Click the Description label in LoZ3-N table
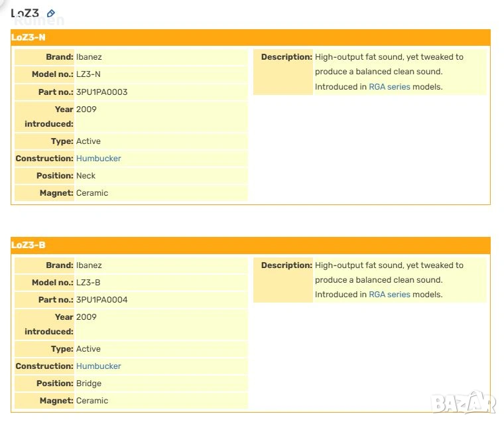 pyautogui.click(x=286, y=58)
